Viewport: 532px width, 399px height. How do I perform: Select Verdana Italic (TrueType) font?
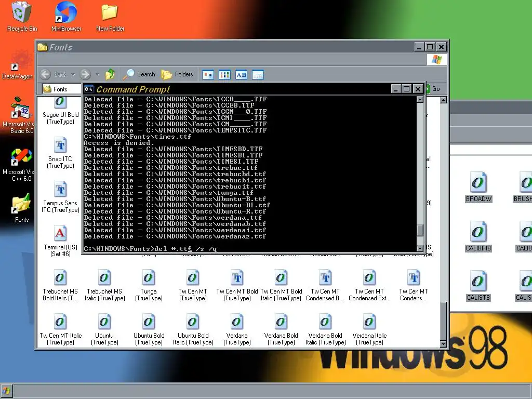[369, 329]
